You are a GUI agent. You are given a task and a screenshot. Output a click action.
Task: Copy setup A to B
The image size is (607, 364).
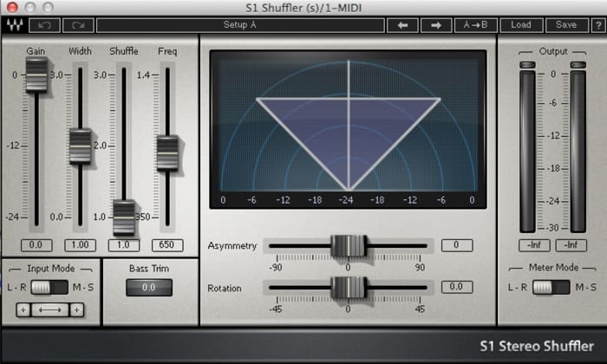pyautogui.click(x=476, y=25)
